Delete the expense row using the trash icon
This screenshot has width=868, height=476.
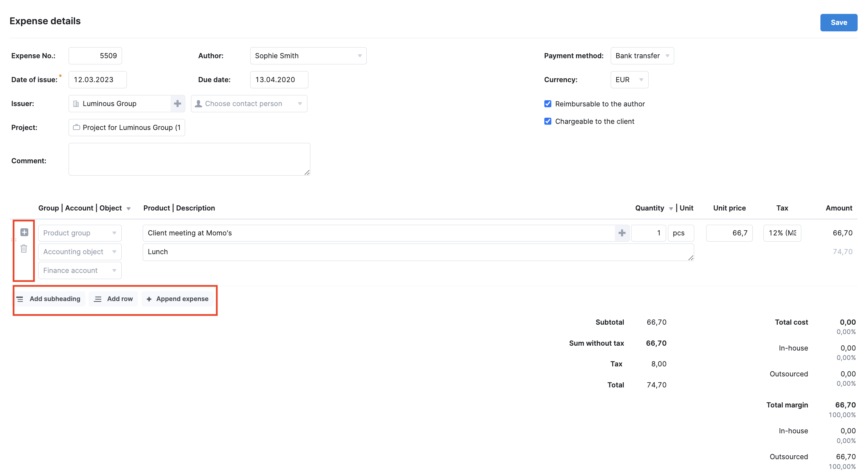click(x=24, y=249)
